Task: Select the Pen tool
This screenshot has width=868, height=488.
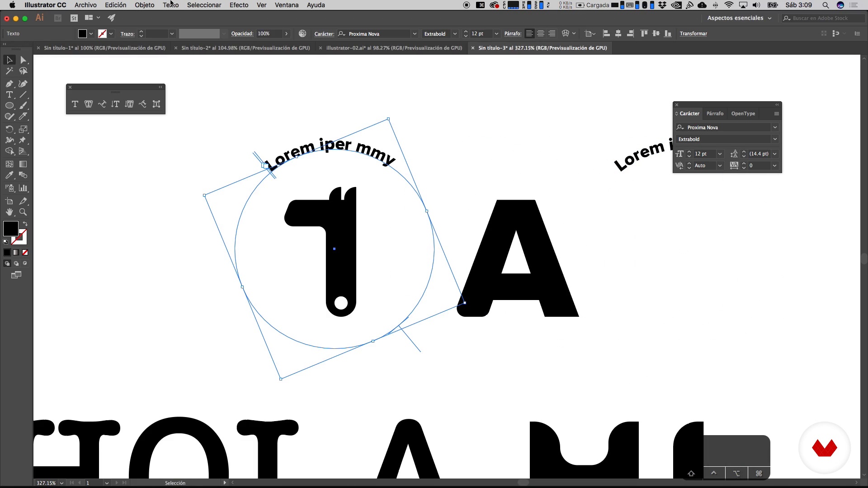Action: point(9,84)
